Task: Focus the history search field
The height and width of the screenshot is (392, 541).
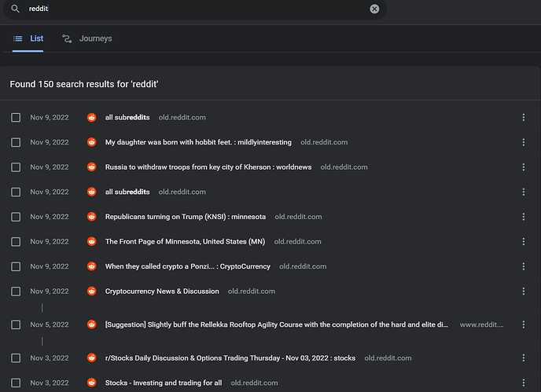Action: [x=195, y=9]
